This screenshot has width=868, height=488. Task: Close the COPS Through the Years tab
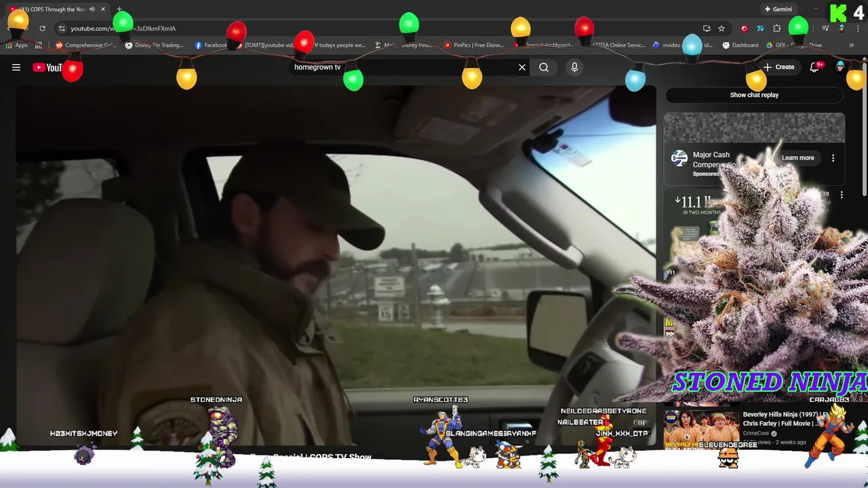[x=103, y=9]
